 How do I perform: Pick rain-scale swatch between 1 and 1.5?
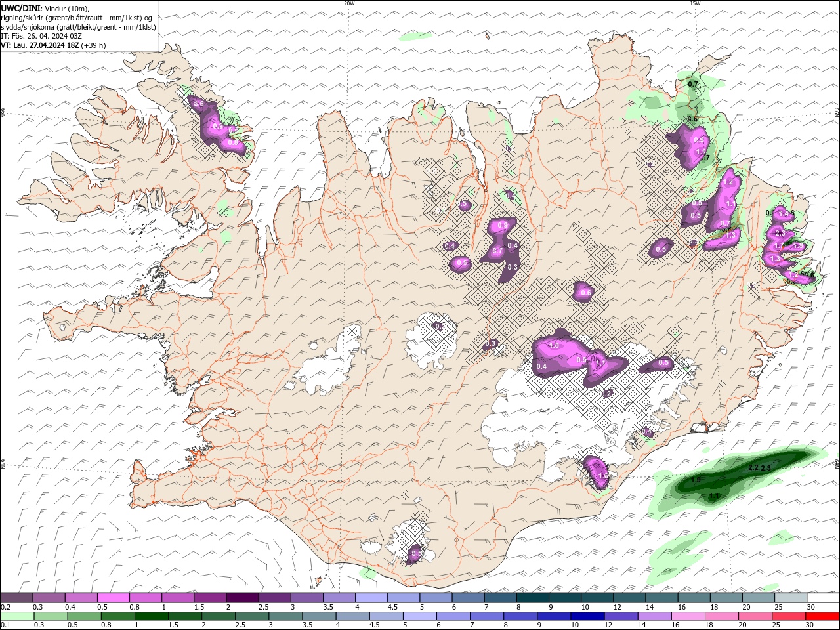pyautogui.click(x=151, y=616)
